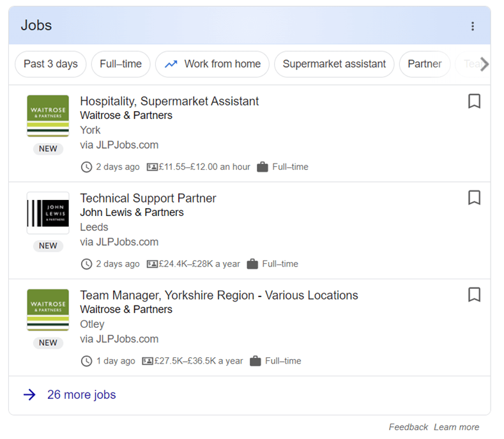Expand the 26 more jobs link
The height and width of the screenshot is (439, 504).
82,395
